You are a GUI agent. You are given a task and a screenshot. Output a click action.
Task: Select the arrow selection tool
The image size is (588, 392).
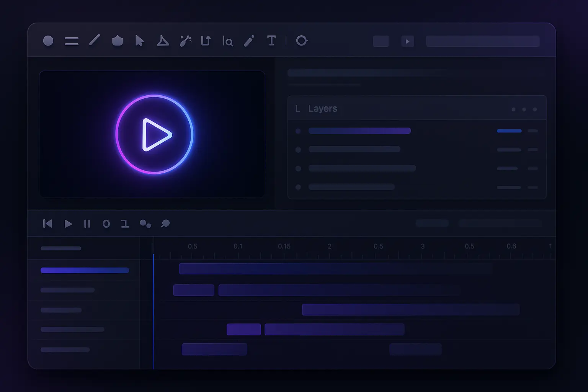click(x=140, y=41)
